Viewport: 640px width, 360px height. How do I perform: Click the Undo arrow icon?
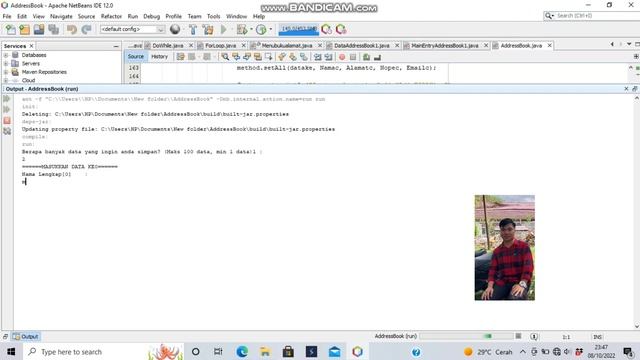(x=72, y=29)
